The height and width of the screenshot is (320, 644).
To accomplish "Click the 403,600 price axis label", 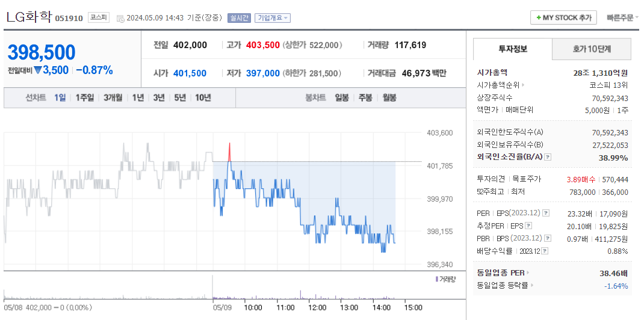I will point(440,133).
